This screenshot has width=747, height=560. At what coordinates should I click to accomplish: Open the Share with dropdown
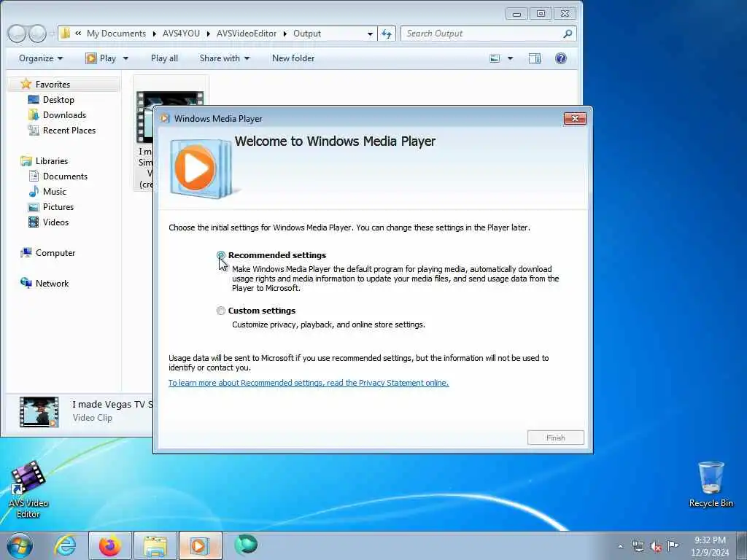pyautogui.click(x=225, y=58)
